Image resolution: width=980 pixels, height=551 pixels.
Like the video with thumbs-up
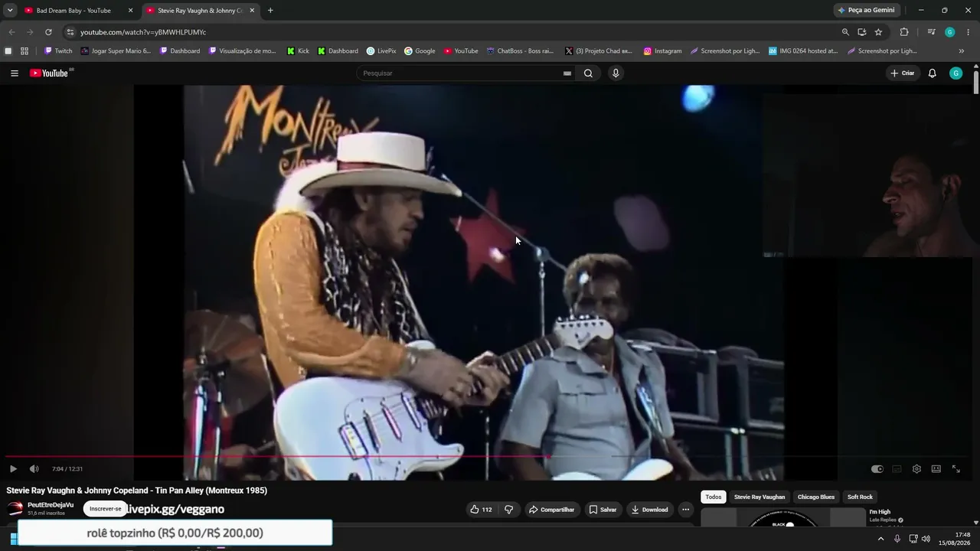coord(482,510)
